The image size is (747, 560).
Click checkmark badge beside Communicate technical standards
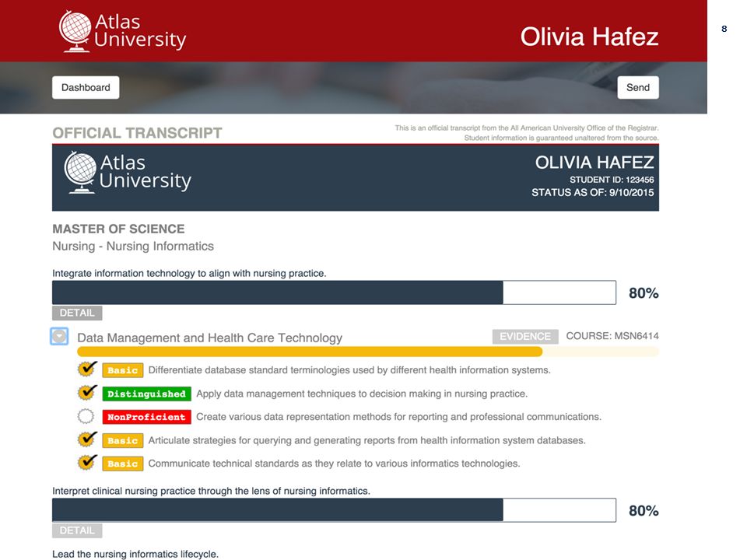click(87, 462)
